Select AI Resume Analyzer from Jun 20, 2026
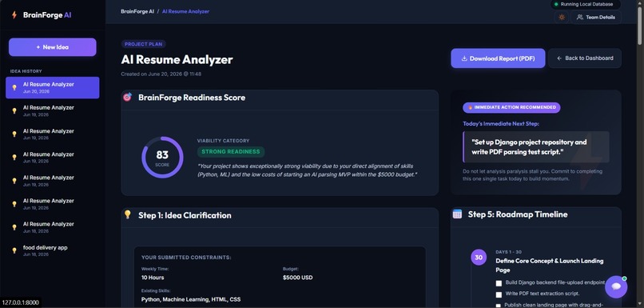 coord(53,87)
